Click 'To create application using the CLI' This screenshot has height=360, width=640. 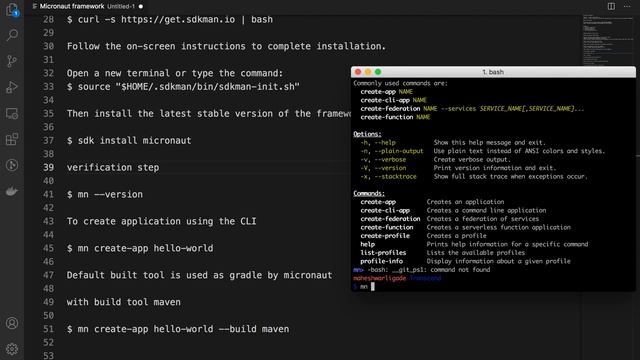[162, 221]
